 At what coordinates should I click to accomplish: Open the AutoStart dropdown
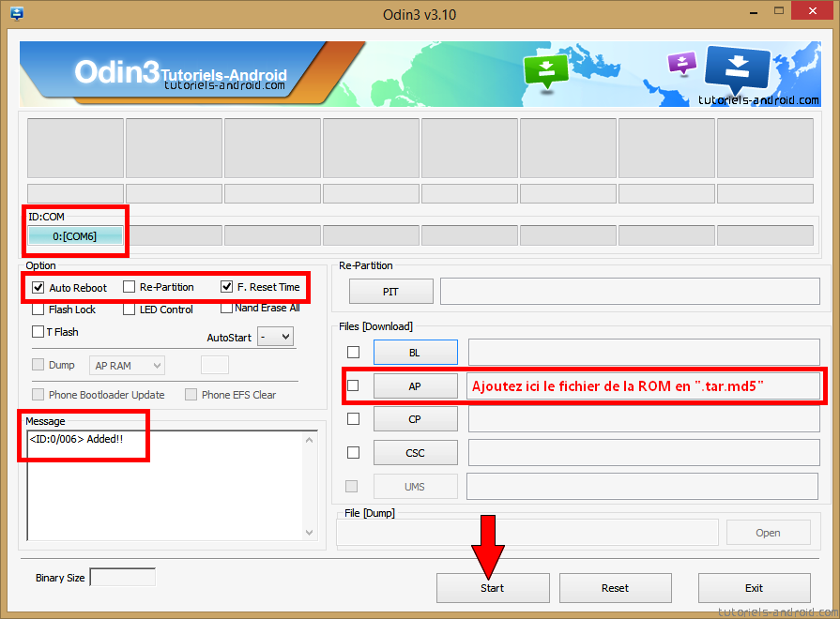(x=275, y=337)
